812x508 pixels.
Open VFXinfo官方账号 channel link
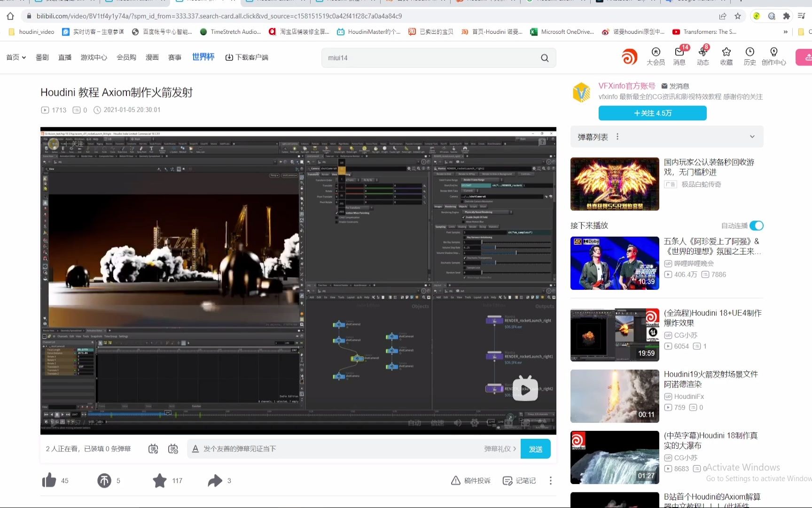(627, 86)
